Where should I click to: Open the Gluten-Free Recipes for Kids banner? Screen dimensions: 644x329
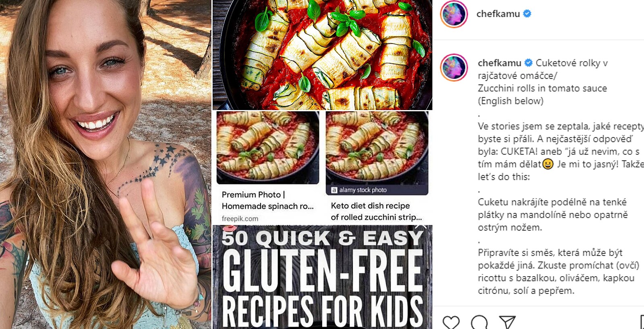[322, 277]
